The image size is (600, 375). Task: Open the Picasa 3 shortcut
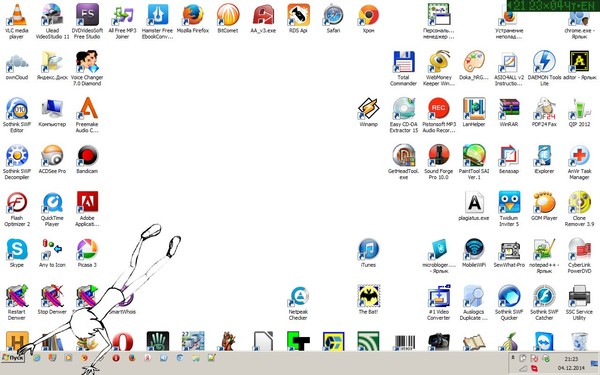[x=87, y=253]
